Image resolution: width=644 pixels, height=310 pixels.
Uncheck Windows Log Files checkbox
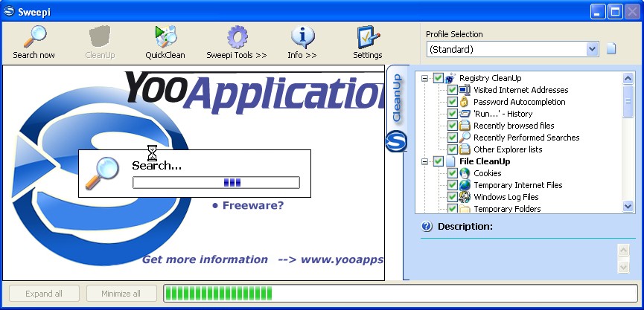click(452, 197)
